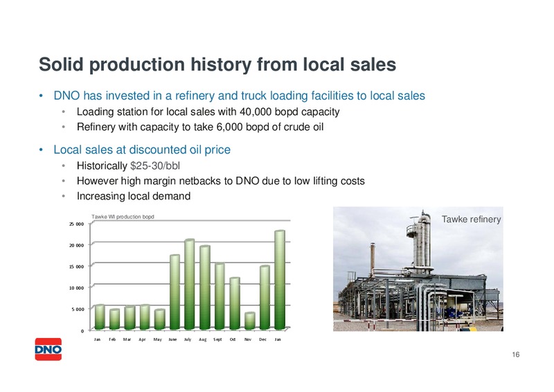
Task: Click the Nov bar in chart
Action: [x=250, y=321]
